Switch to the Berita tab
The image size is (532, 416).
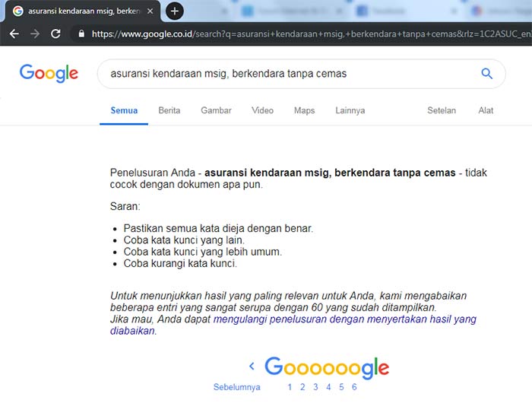[x=169, y=110]
